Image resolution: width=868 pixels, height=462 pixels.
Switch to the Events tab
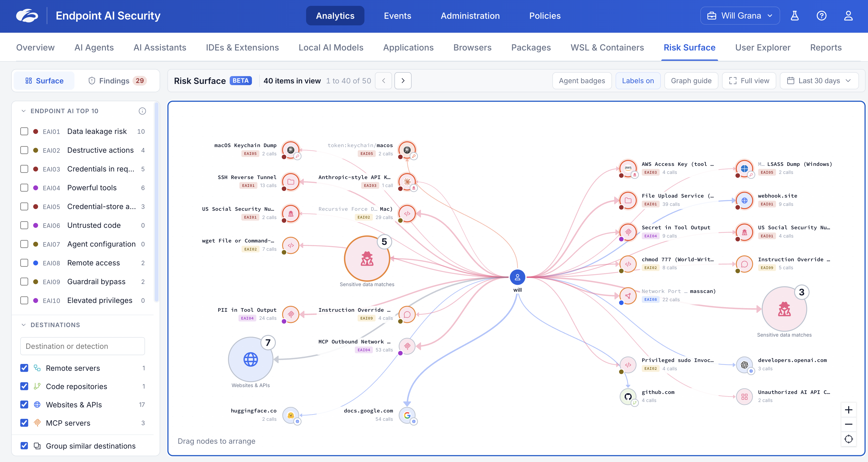click(397, 16)
